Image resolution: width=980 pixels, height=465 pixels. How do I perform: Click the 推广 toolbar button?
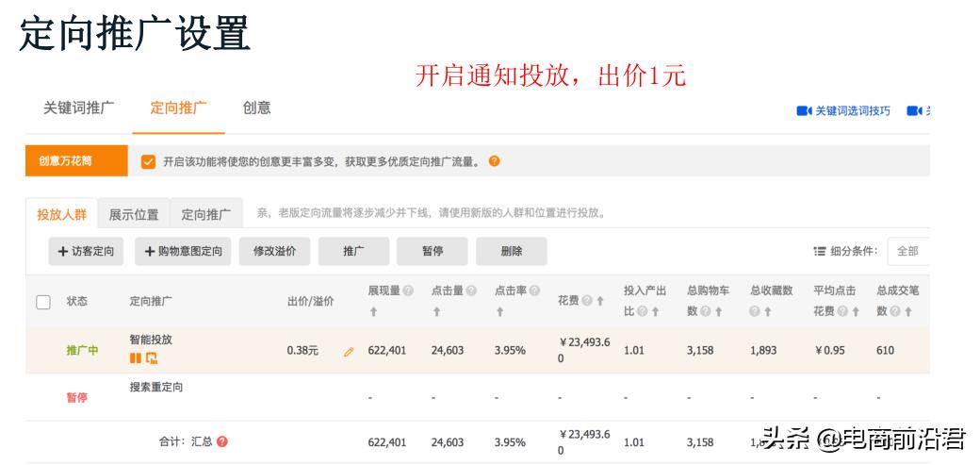[x=353, y=251]
